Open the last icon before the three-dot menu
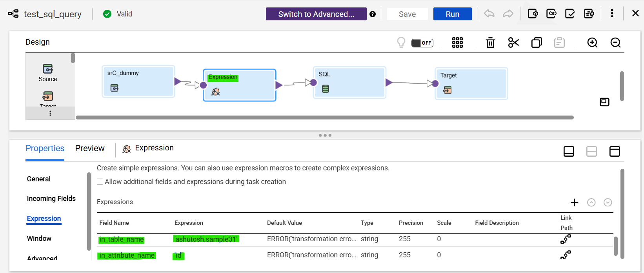Screen dimensions: 644x273 [x=589, y=14]
